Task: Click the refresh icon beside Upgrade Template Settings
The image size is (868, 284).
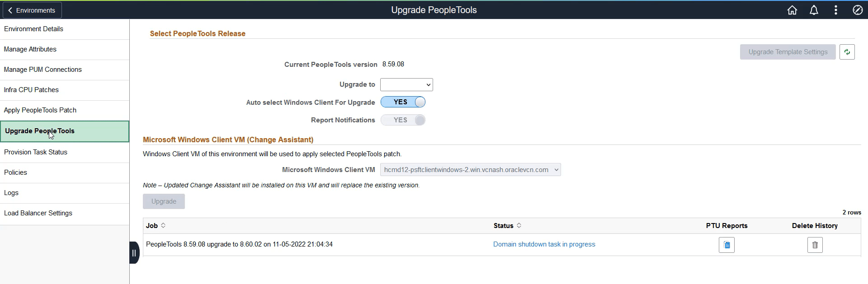Action: tap(848, 51)
